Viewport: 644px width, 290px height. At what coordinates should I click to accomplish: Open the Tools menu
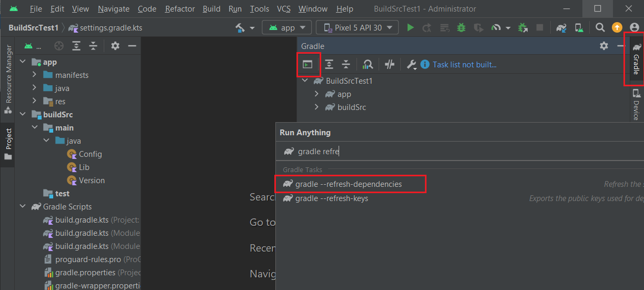point(260,9)
